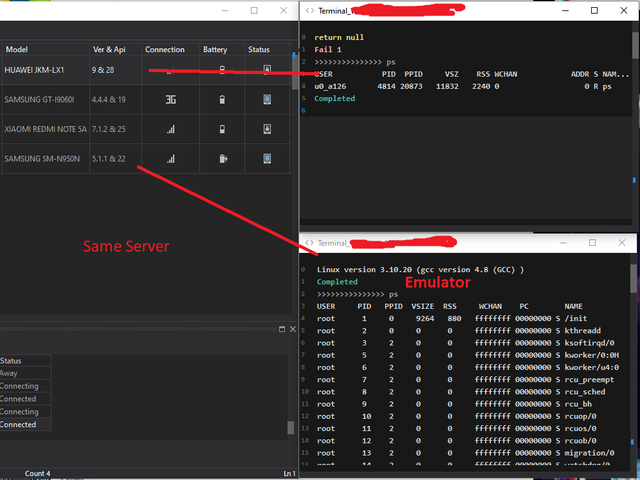Maximize the upper Terminal window
Image resolution: width=640 pixels, height=480 pixels.
(x=594, y=11)
